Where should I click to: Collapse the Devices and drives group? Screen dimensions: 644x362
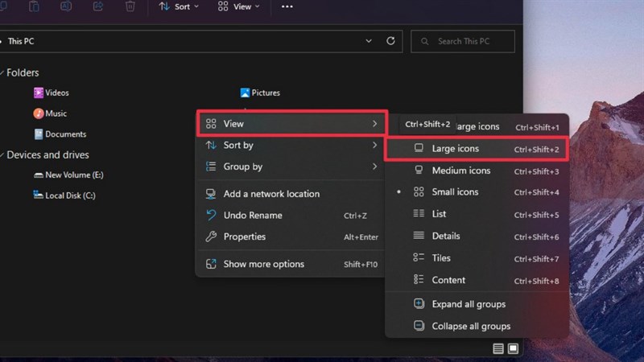tap(2, 154)
